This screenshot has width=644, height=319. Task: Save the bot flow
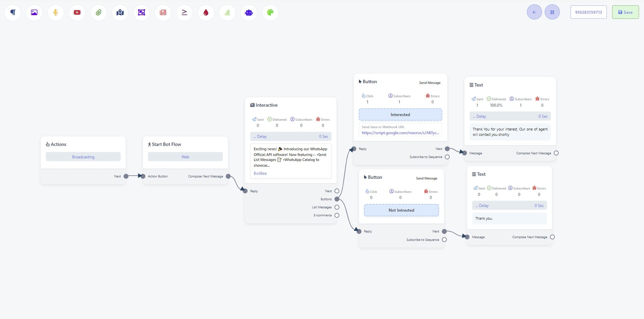point(625,12)
